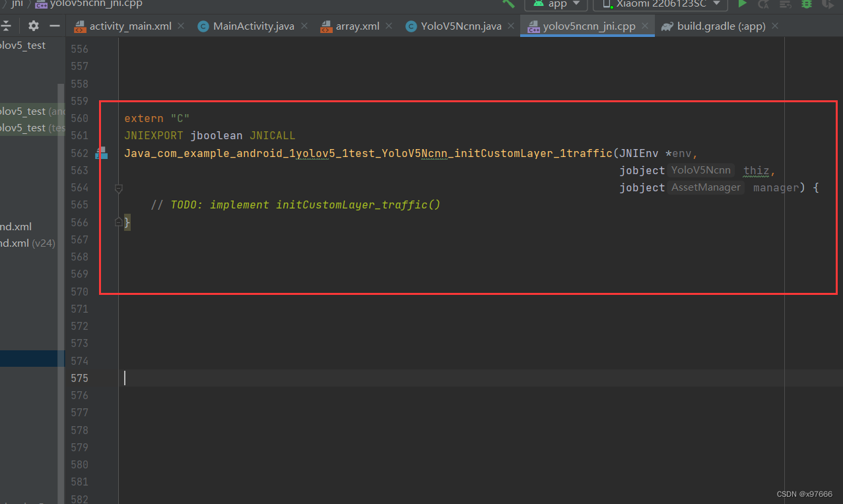Click line number 570 in the gutter

(x=79, y=292)
